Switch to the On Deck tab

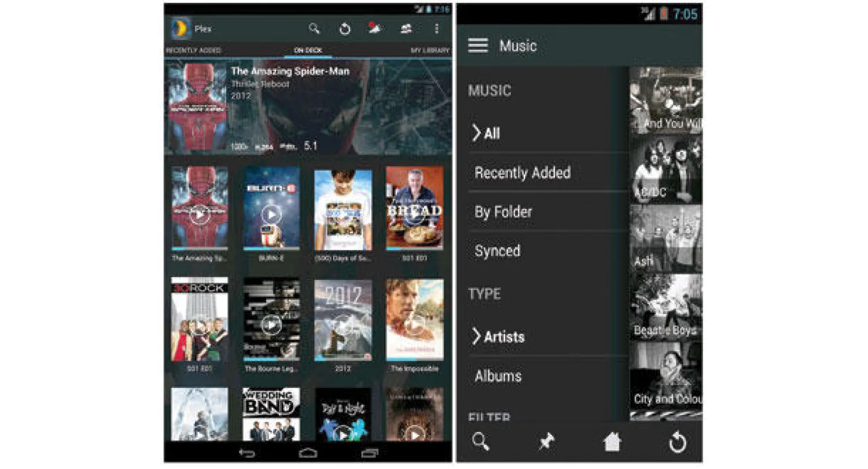[308, 51]
